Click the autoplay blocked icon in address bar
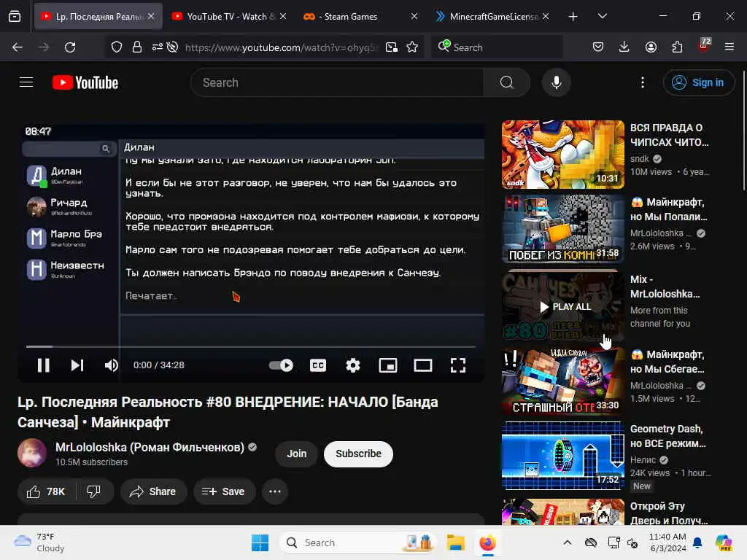The width and height of the screenshot is (747, 560). [x=172, y=47]
